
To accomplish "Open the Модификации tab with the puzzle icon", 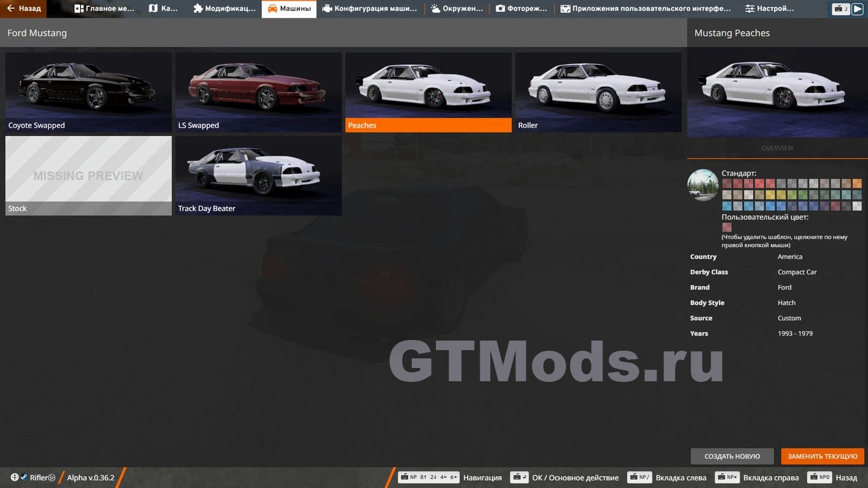I will [224, 9].
